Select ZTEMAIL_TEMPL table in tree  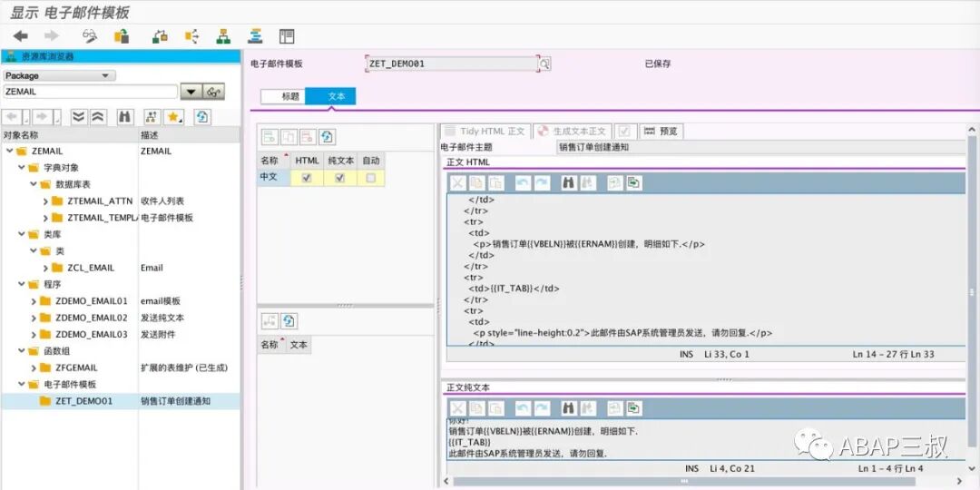[102, 218]
